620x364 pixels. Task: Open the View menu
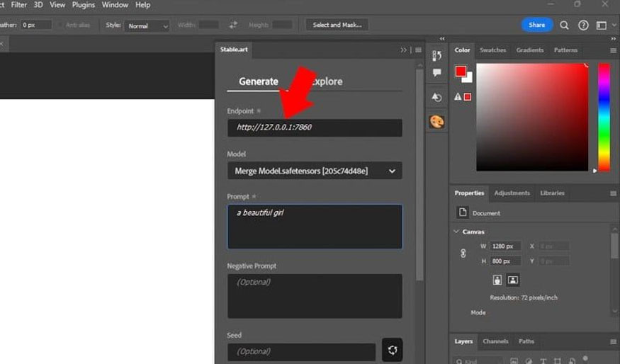click(57, 5)
